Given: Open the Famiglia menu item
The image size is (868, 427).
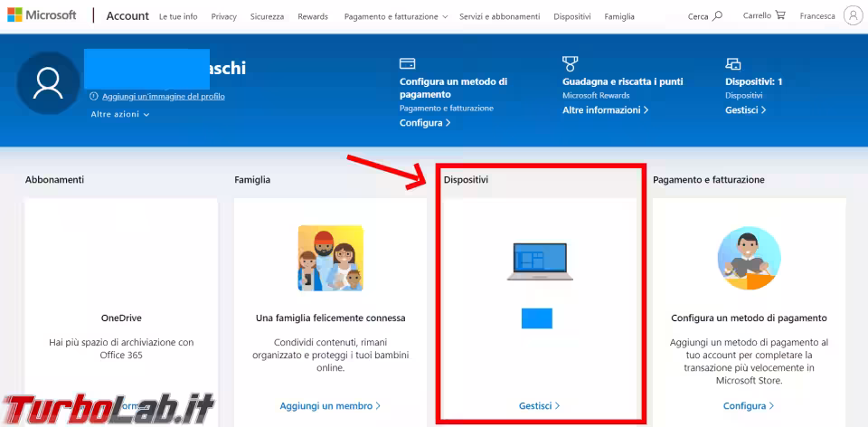Looking at the screenshot, I should click(619, 16).
